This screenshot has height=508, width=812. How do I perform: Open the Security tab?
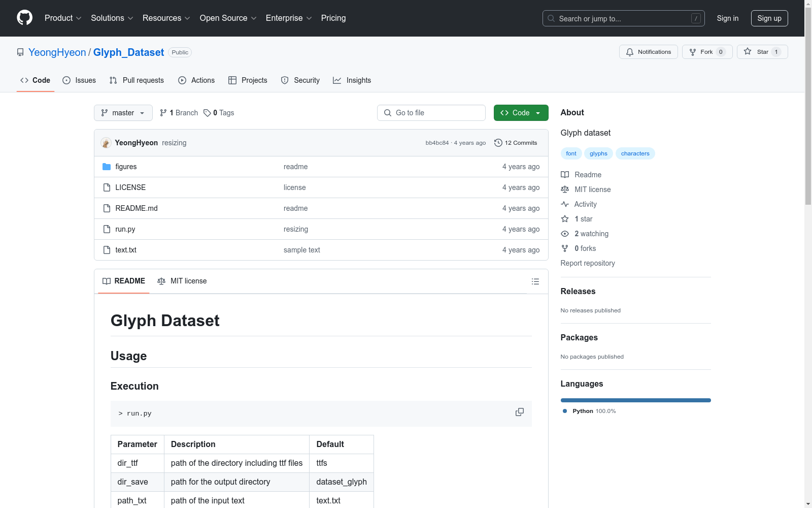click(300, 80)
